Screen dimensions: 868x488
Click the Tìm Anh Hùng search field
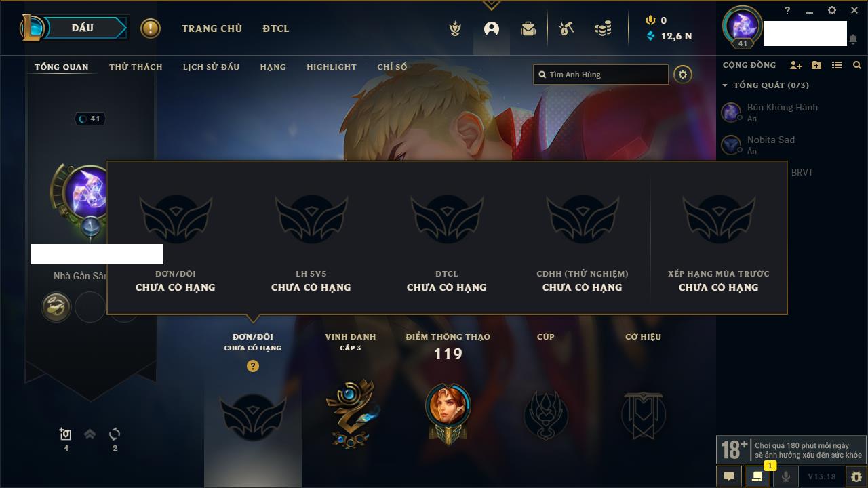point(601,75)
